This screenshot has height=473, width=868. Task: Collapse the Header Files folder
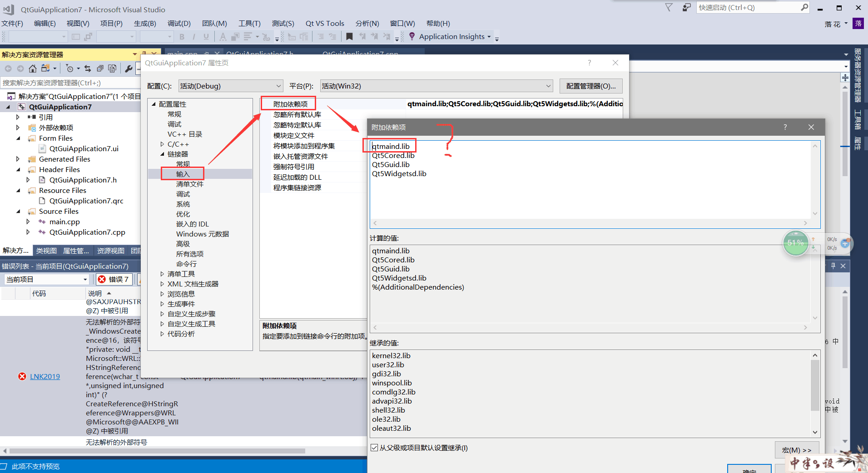[x=18, y=169]
